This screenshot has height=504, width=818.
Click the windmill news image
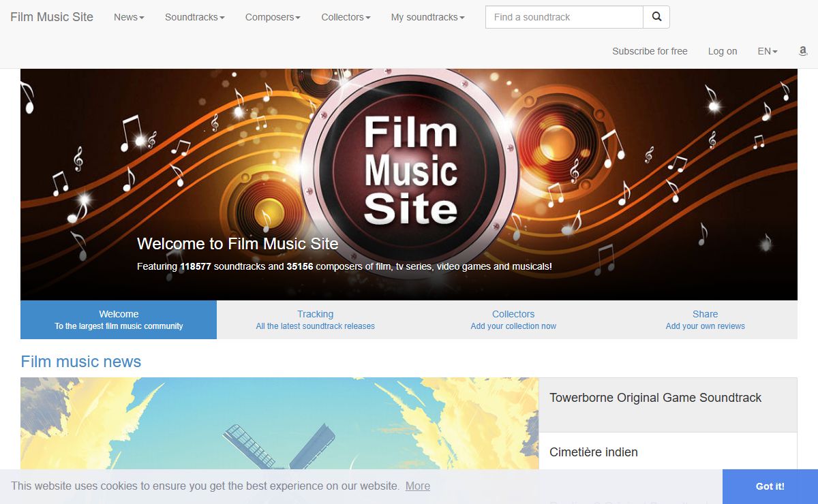coord(279,423)
